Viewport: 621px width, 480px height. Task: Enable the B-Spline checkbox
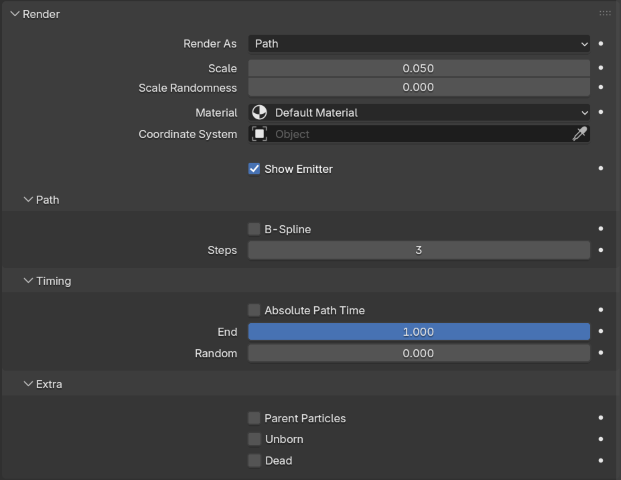coord(254,229)
